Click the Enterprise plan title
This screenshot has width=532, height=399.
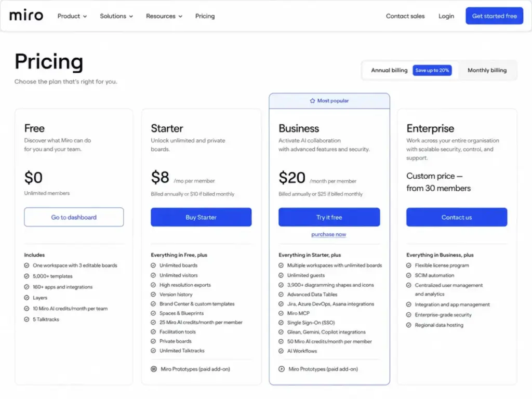tap(430, 128)
